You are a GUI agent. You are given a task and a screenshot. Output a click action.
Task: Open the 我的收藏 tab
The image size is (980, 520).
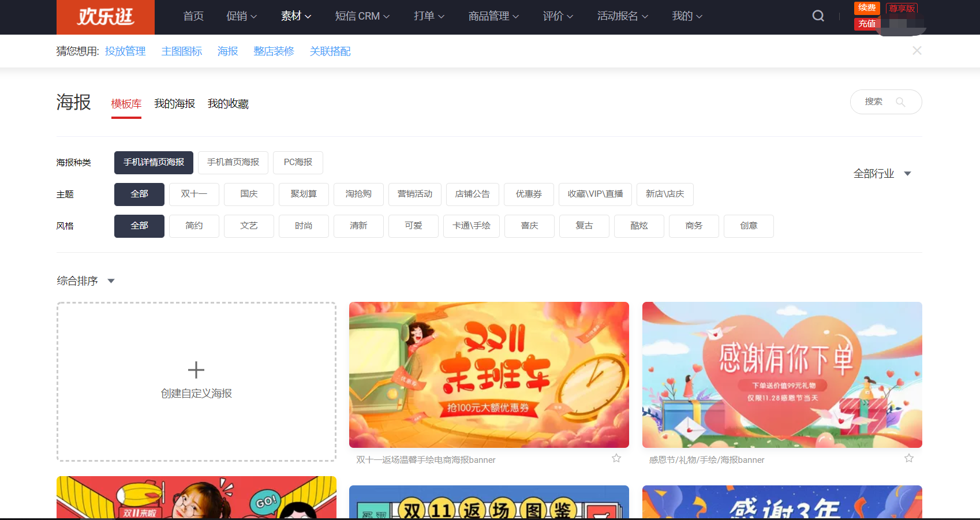coord(228,104)
